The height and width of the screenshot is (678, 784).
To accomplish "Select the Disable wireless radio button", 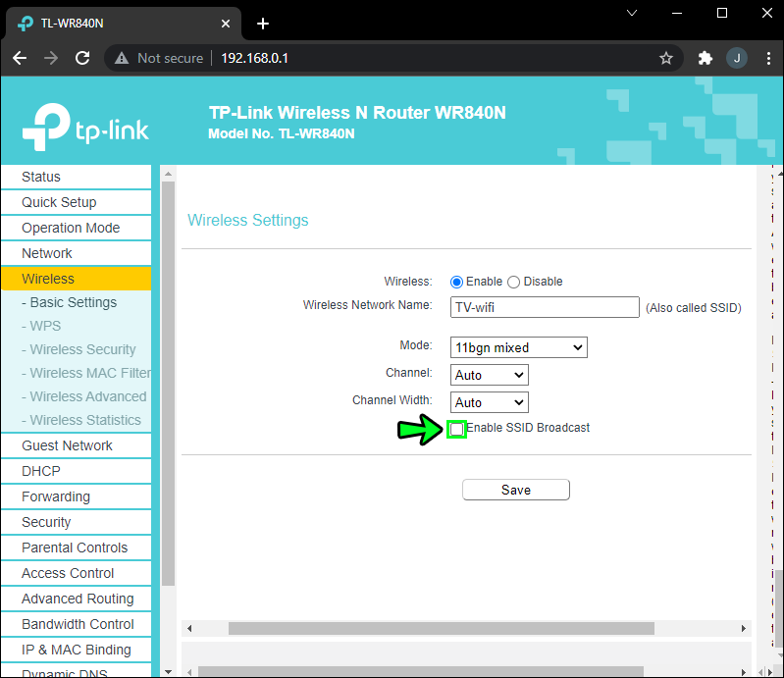I will tap(513, 282).
